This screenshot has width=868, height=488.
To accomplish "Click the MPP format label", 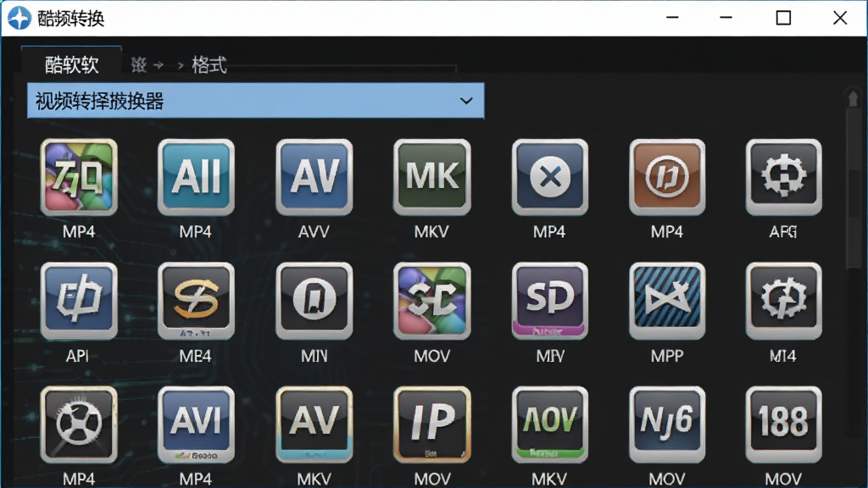I will click(667, 355).
